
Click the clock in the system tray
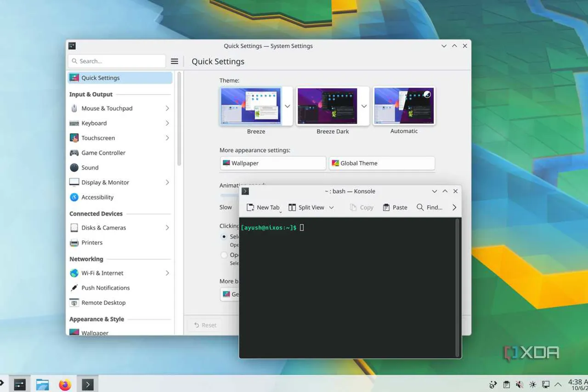pyautogui.click(x=578, y=385)
